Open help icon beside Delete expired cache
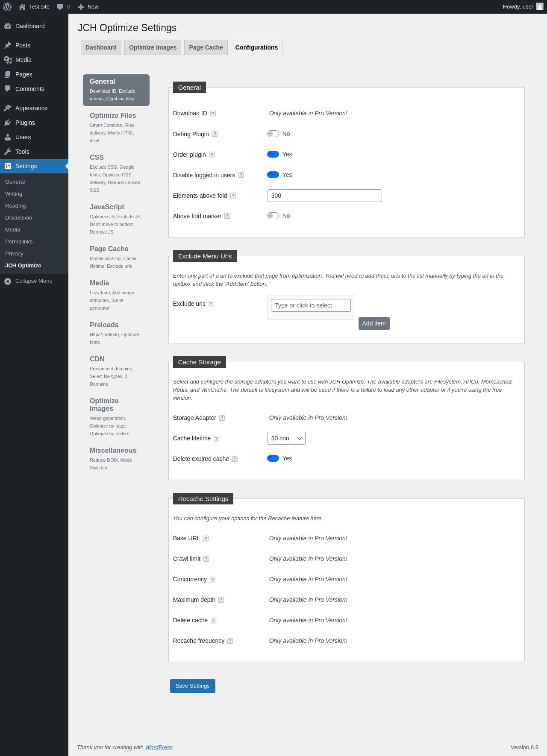The height and width of the screenshot is (756, 547). [x=235, y=459]
